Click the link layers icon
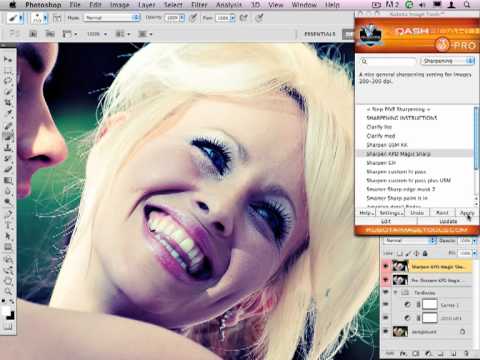The width and height of the screenshot is (480, 360). pos(390,353)
